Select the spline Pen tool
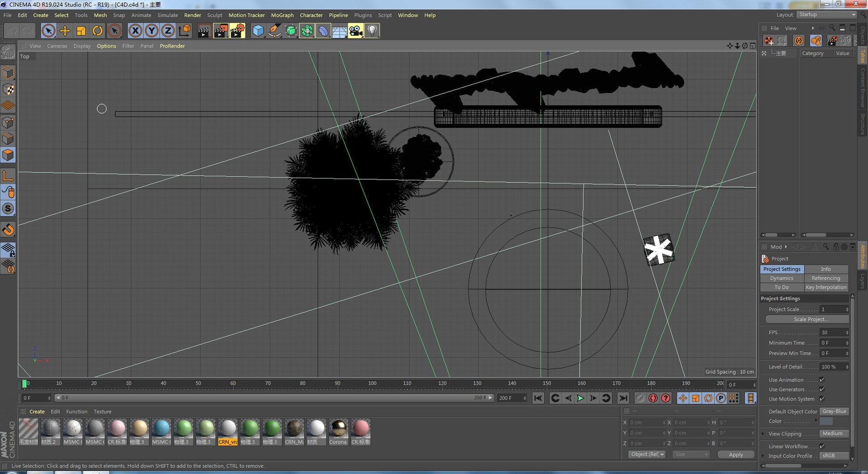This screenshot has width=868, height=474. pyautogui.click(x=274, y=31)
